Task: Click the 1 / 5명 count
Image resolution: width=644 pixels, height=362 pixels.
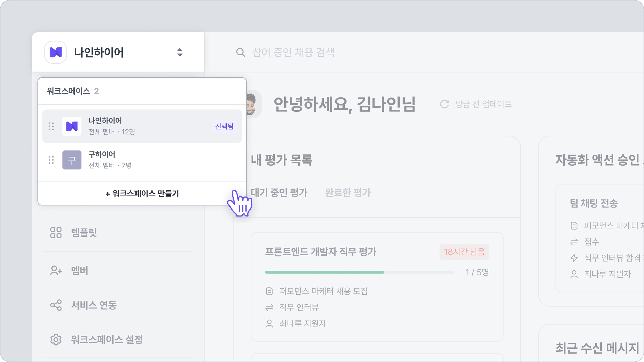Action: click(477, 272)
